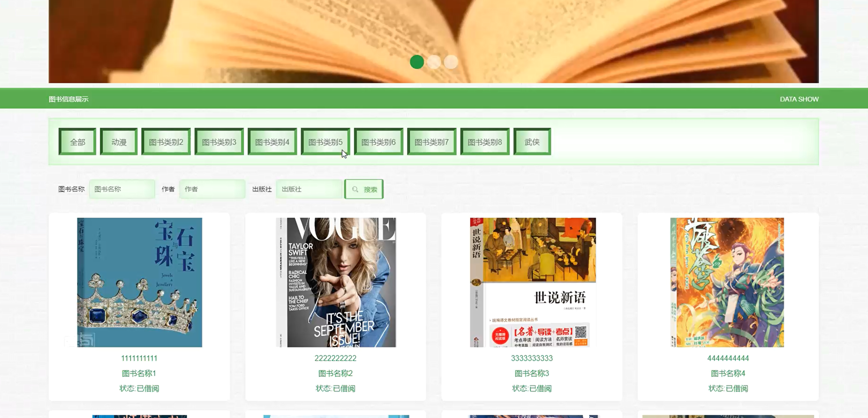Image resolution: width=868 pixels, height=418 pixels.
Task: Choose the 图书类别8 category
Action: click(x=485, y=142)
